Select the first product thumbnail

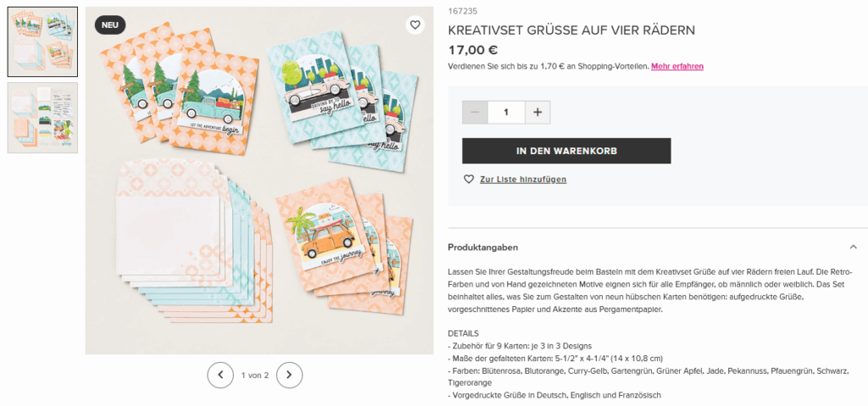(42, 42)
